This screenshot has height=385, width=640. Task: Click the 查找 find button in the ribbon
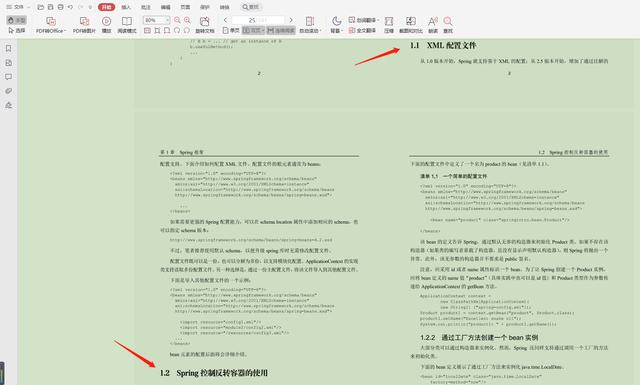click(448, 25)
